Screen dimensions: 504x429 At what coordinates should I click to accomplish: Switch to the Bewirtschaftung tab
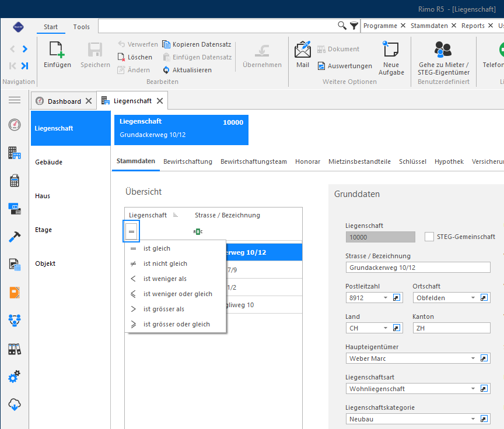(188, 161)
